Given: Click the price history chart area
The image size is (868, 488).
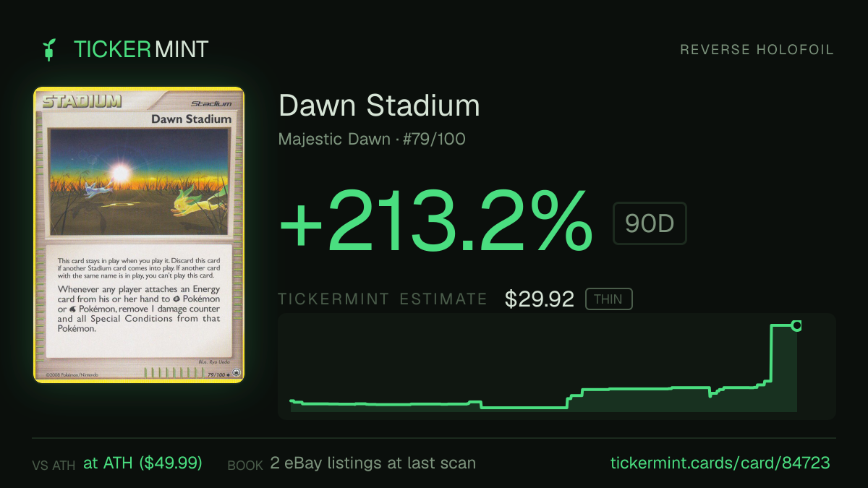Looking at the screenshot, I should point(557,367).
